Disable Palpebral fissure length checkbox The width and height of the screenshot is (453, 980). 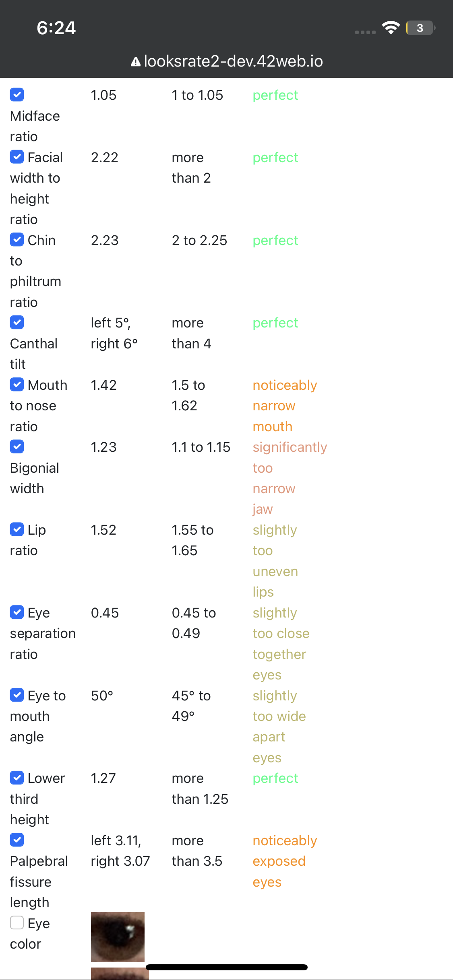click(x=17, y=840)
